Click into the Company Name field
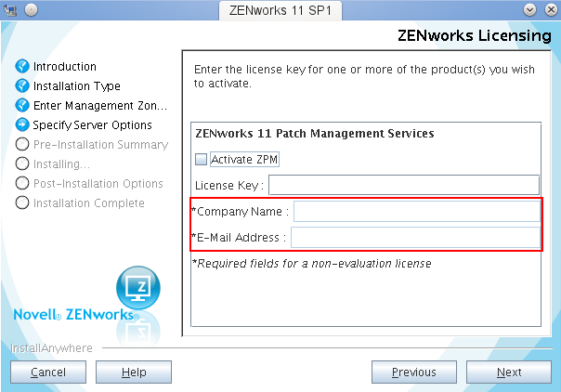 pos(416,212)
